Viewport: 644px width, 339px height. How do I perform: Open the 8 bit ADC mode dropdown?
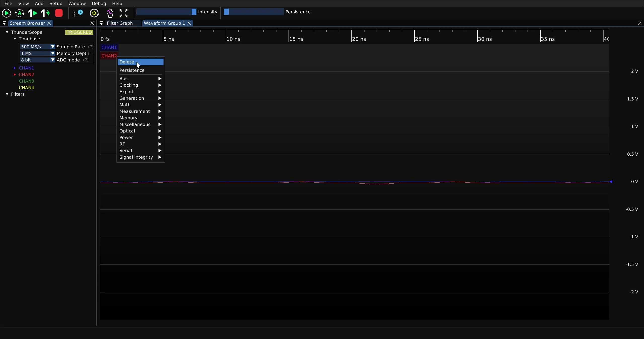[x=37, y=60]
